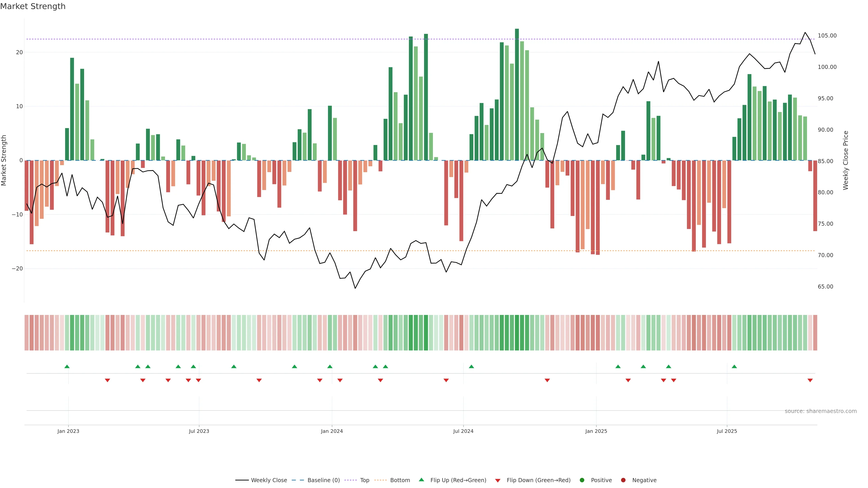
Task: Click the source: sharemaestro.com text
Action: pyautogui.click(x=821, y=411)
